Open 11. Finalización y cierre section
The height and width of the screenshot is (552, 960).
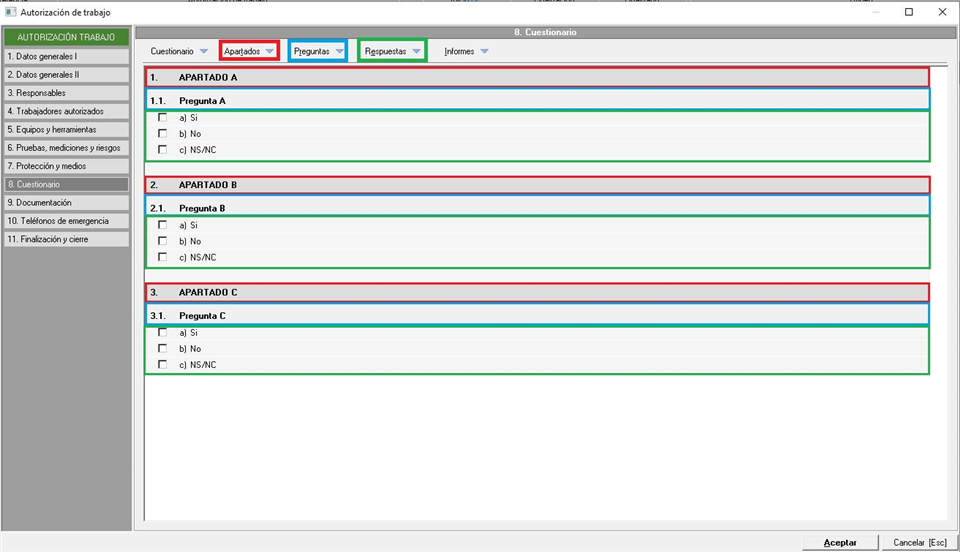point(66,239)
